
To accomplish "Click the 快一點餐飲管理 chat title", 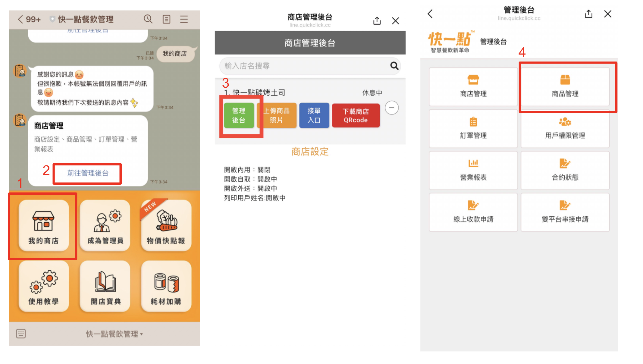I will 86,19.
